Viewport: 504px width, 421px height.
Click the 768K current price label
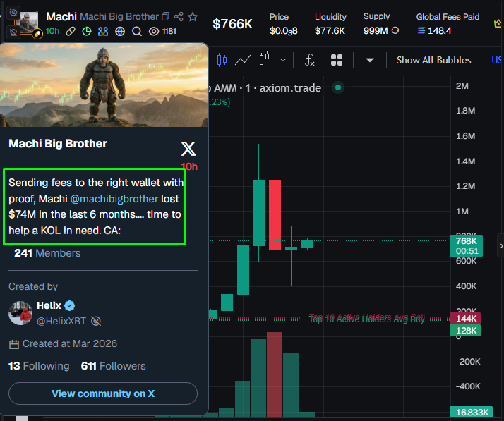(467, 245)
